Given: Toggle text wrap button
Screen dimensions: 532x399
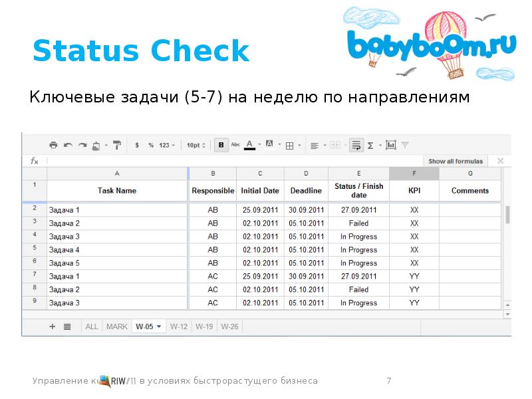Looking at the screenshot, I should [x=356, y=145].
